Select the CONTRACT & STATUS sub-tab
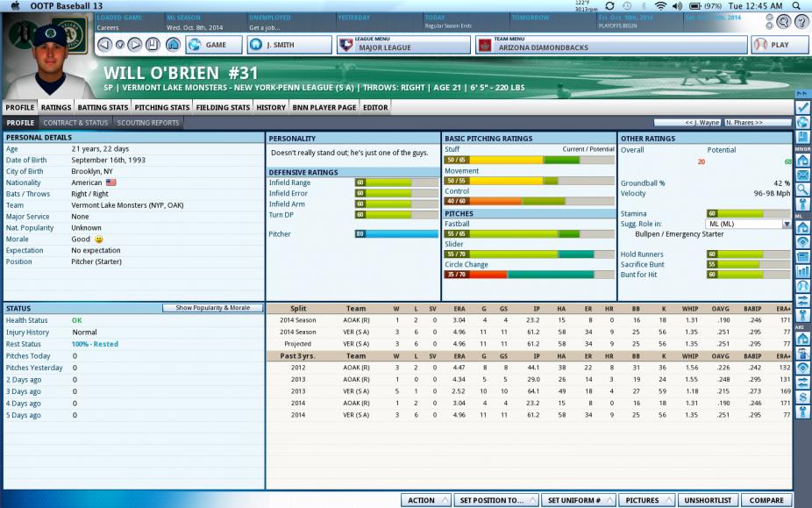The width and height of the screenshot is (812, 508). (x=75, y=123)
